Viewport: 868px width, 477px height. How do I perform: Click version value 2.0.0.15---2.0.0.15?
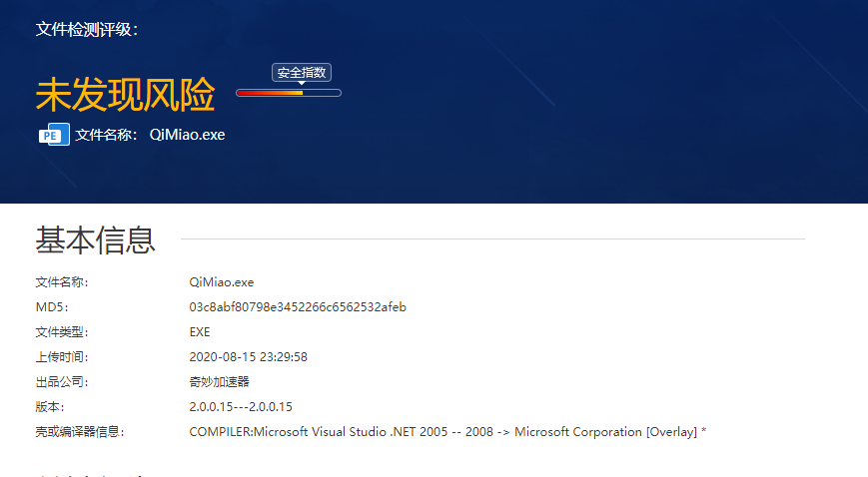point(240,407)
